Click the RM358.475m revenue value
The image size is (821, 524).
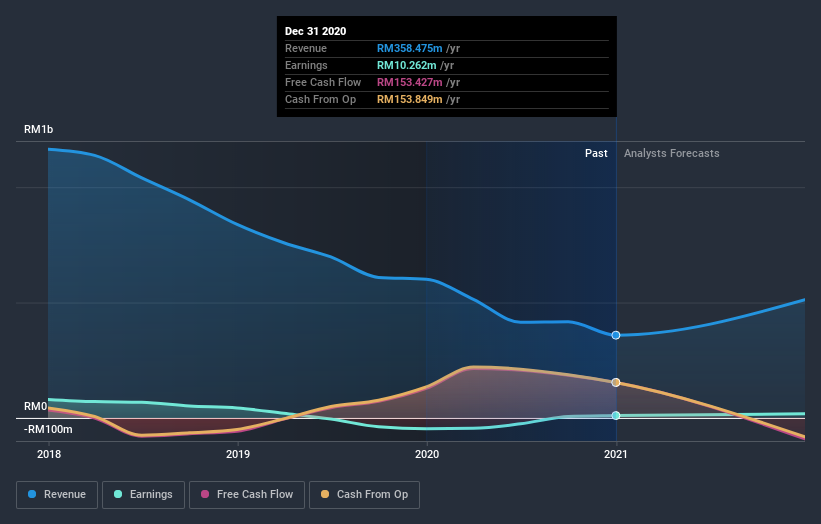(409, 48)
